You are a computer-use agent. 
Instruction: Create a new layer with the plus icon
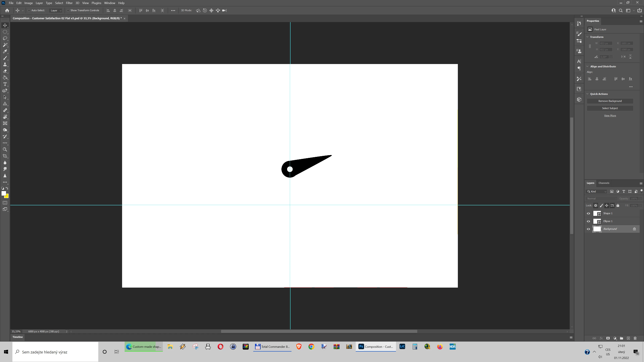(628, 338)
